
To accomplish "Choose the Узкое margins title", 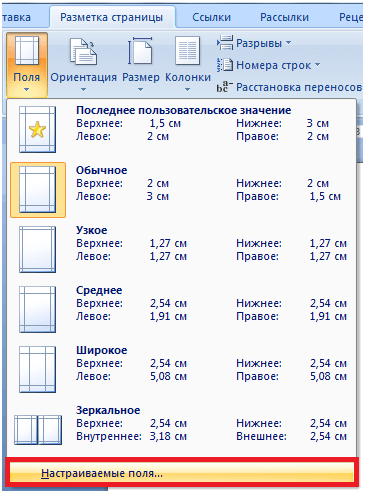I will tap(92, 230).
